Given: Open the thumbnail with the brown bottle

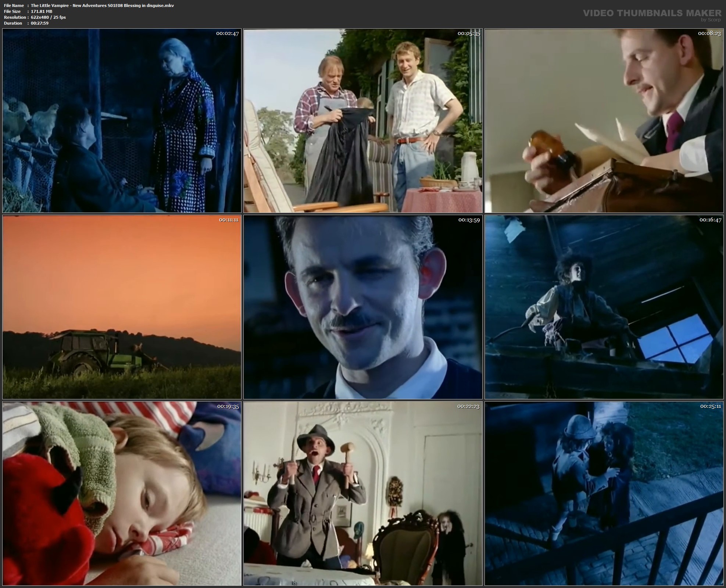Looking at the screenshot, I should click(x=604, y=121).
